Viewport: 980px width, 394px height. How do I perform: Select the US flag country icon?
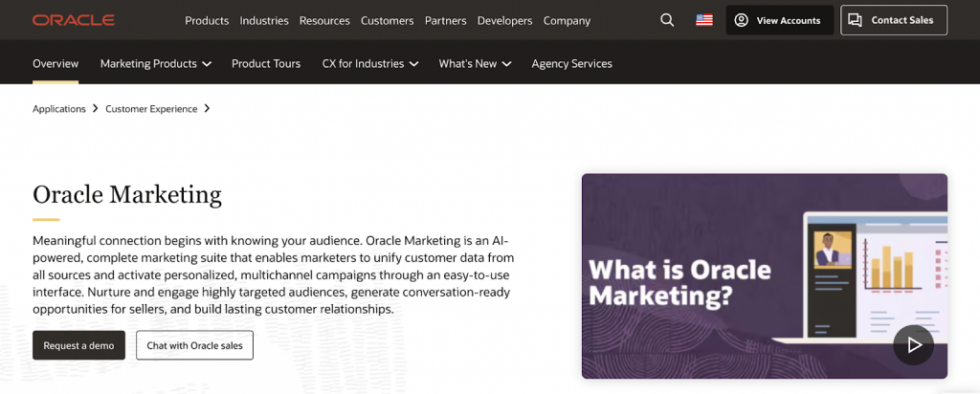(704, 20)
